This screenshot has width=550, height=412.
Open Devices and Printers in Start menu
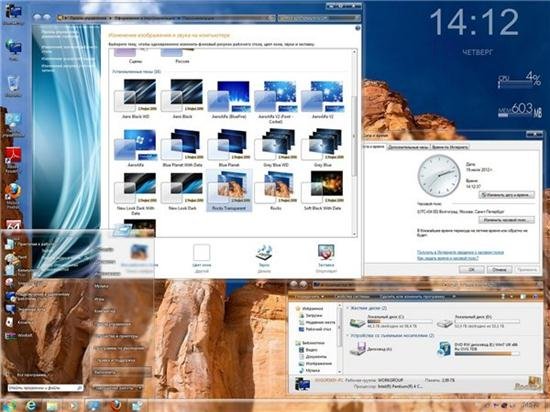(x=116, y=336)
